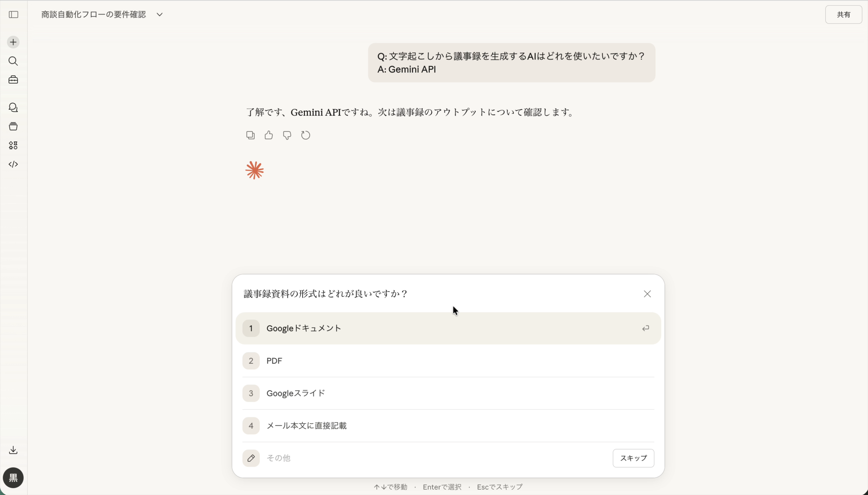Retry the assistant's response
Image resolution: width=868 pixels, height=495 pixels.
(305, 135)
